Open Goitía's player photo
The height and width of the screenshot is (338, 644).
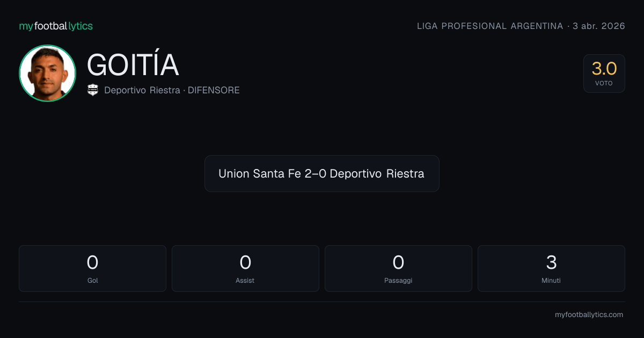pyautogui.click(x=47, y=73)
